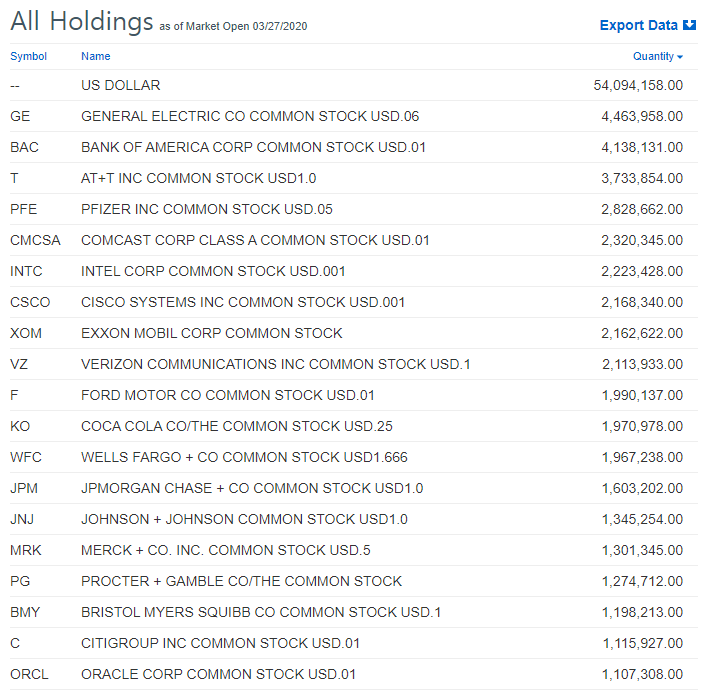The image size is (706, 693).
Task: Select COMCAST CORP CLASS A name
Action: click(255, 240)
